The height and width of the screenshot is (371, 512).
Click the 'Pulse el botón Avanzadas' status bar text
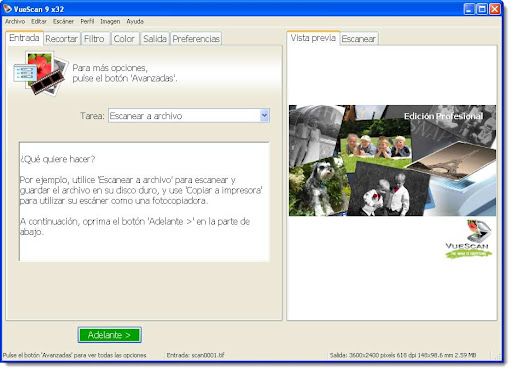(74, 355)
